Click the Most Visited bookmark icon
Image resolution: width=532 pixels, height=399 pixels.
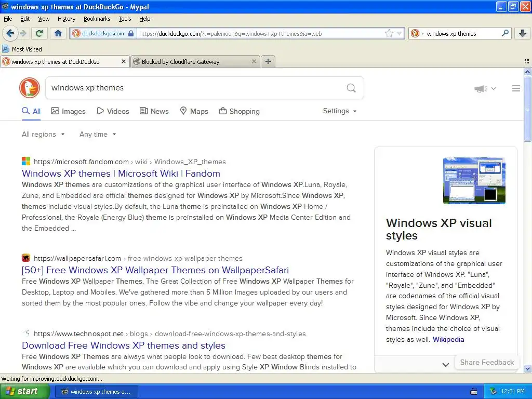(5, 49)
